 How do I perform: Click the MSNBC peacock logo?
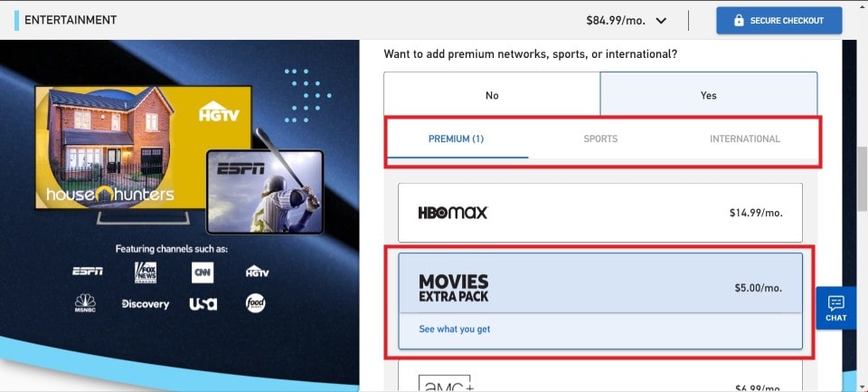click(x=85, y=304)
